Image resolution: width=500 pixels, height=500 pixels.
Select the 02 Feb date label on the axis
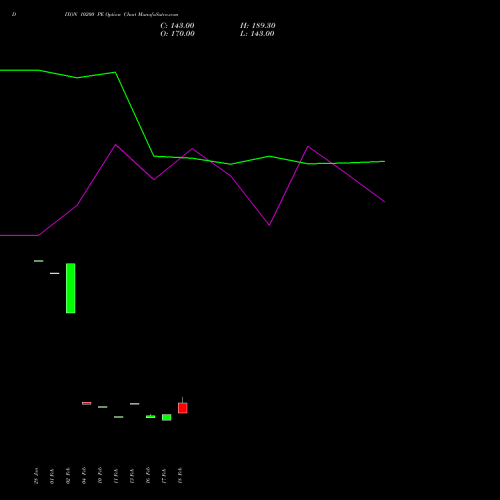[68, 476]
